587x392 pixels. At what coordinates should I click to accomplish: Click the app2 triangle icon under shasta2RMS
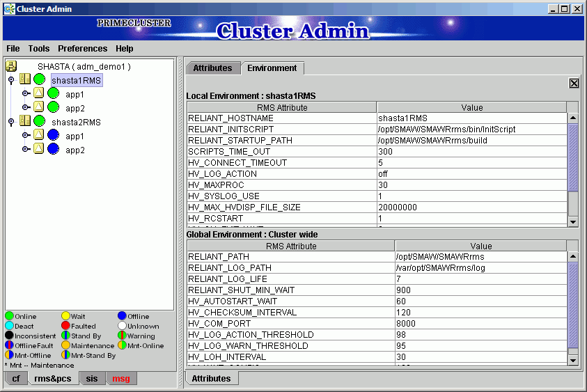coord(39,148)
